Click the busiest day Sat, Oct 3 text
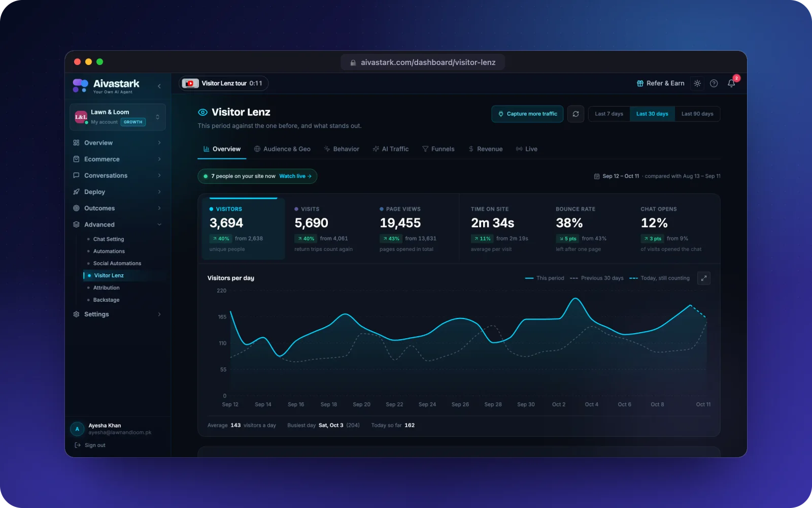This screenshot has width=812, height=508. pyautogui.click(x=331, y=425)
